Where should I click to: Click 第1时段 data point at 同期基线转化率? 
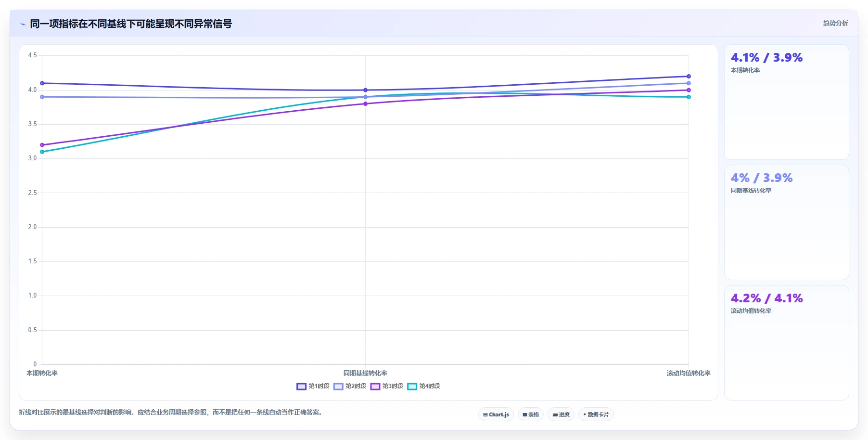pyautogui.click(x=365, y=90)
